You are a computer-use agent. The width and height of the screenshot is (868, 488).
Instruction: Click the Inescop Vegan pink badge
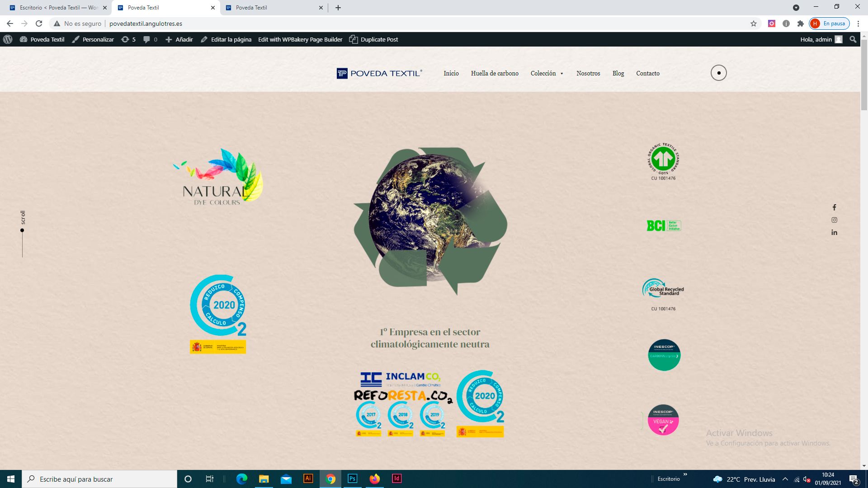click(663, 420)
